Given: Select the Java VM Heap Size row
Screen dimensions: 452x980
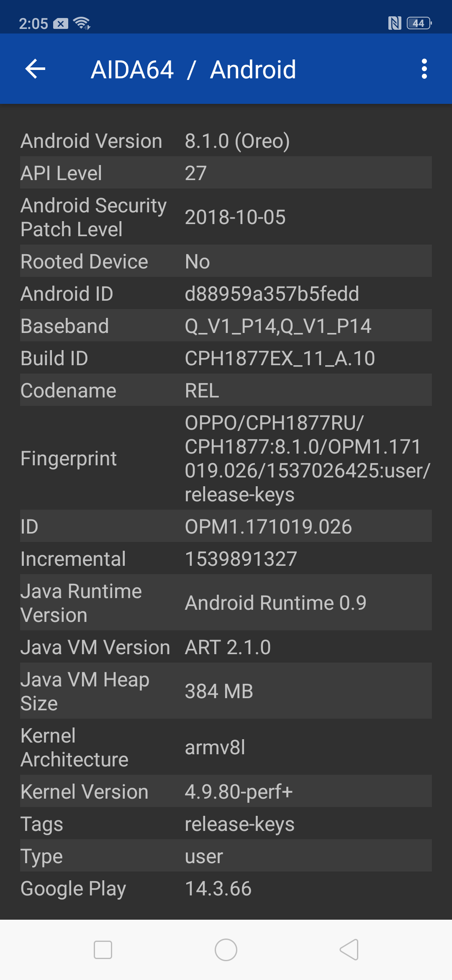Looking at the screenshot, I should click(226, 691).
